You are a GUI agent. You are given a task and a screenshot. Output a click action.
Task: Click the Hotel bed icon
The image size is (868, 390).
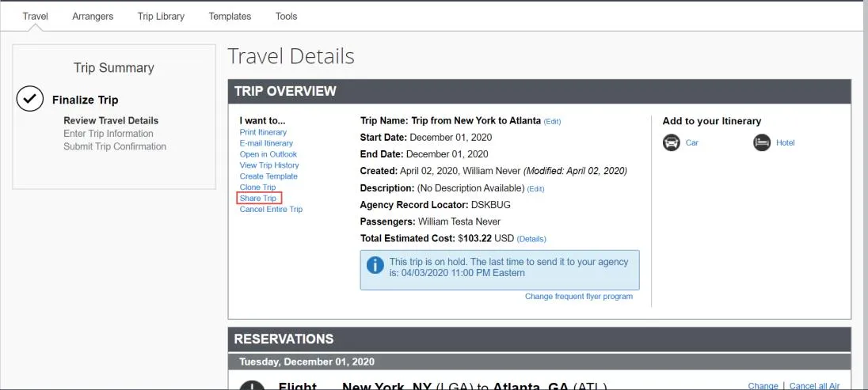click(x=762, y=142)
